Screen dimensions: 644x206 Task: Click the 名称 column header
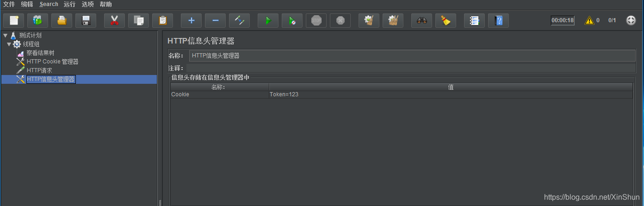pos(220,87)
